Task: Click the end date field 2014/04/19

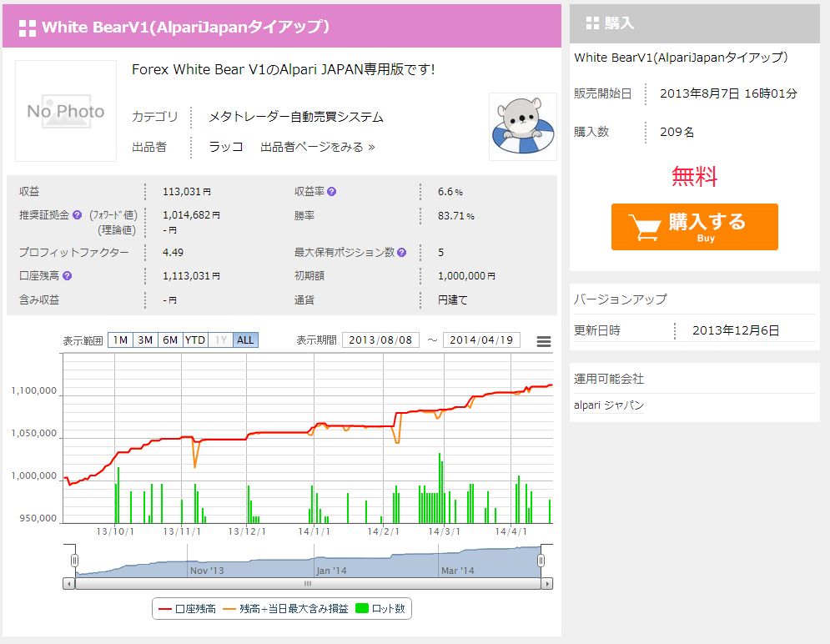Action: coord(481,340)
